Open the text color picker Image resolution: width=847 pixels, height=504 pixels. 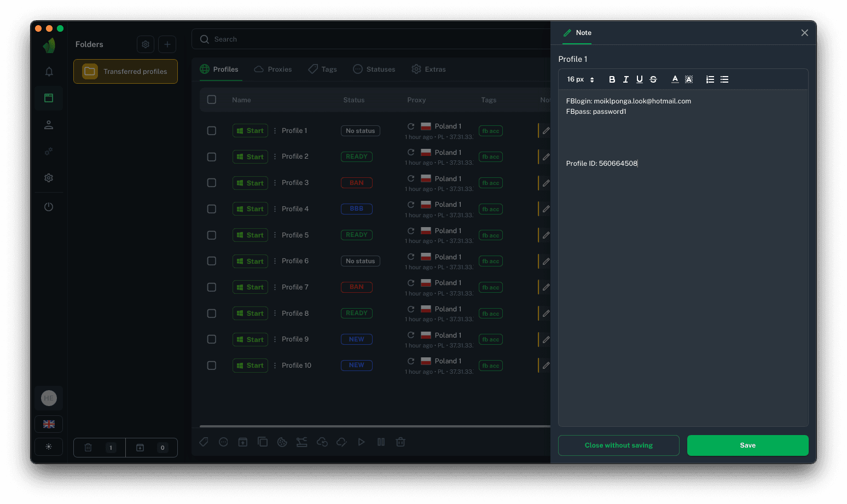[x=675, y=79]
